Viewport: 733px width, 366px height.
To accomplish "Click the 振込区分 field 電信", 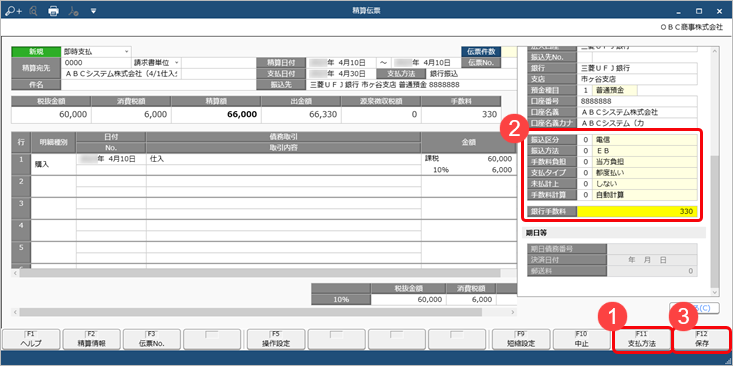I will [x=644, y=139].
